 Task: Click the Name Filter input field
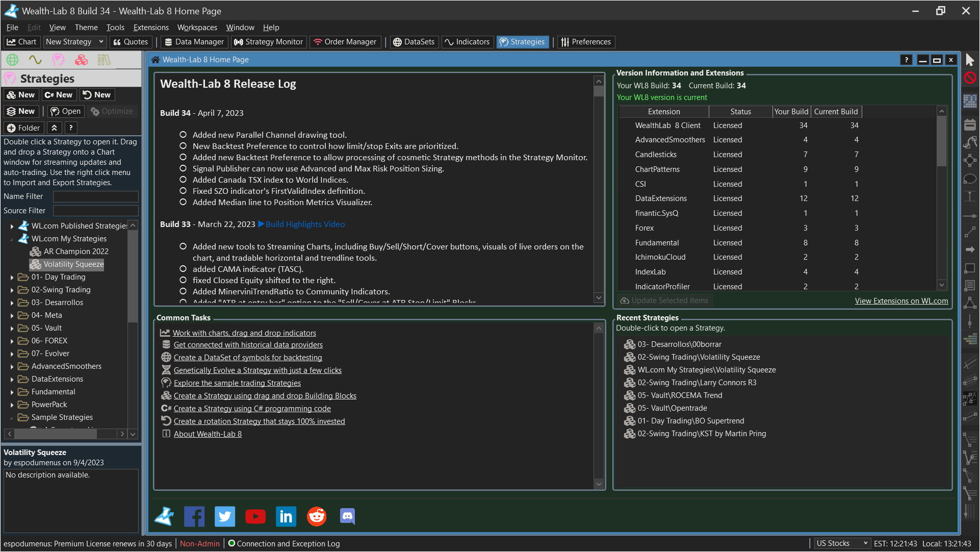tap(95, 196)
